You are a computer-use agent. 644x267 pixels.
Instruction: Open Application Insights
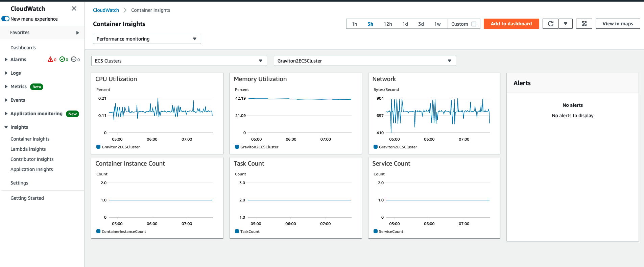(x=32, y=169)
